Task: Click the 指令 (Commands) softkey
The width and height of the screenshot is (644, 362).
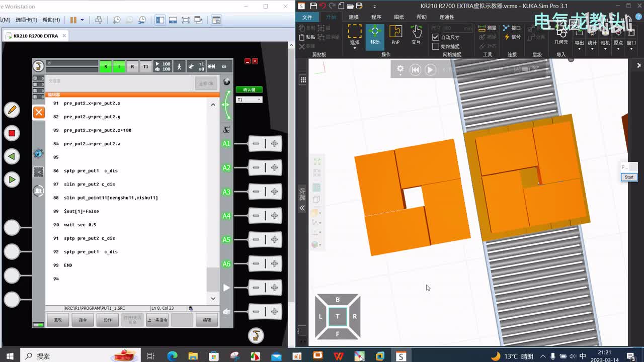Action: (x=83, y=320)
